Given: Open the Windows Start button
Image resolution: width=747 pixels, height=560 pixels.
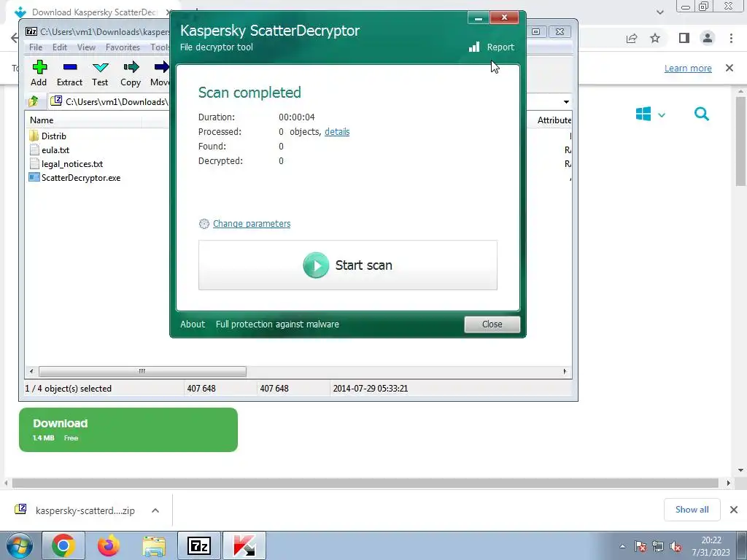Looking at the screenshot, I should coord(20,545).
